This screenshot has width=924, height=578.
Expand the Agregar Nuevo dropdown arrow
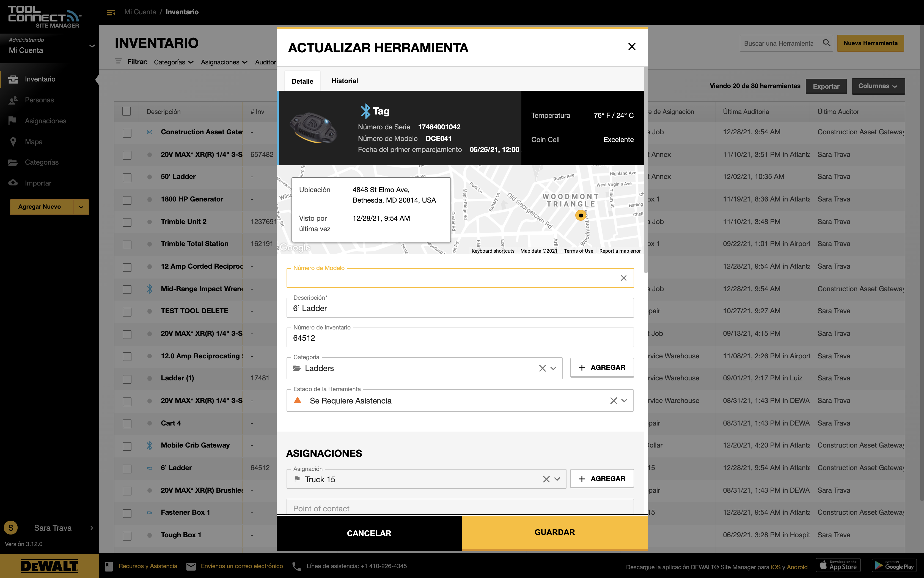[x=81, y=207]
